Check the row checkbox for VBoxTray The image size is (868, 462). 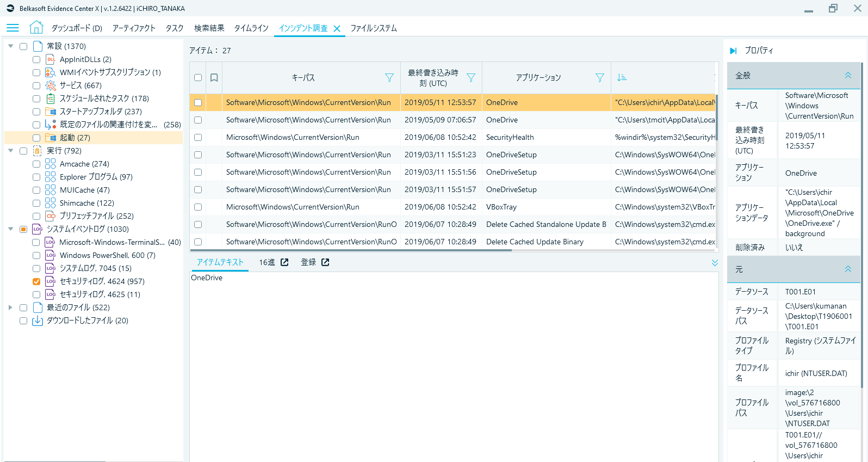(198, 207)
